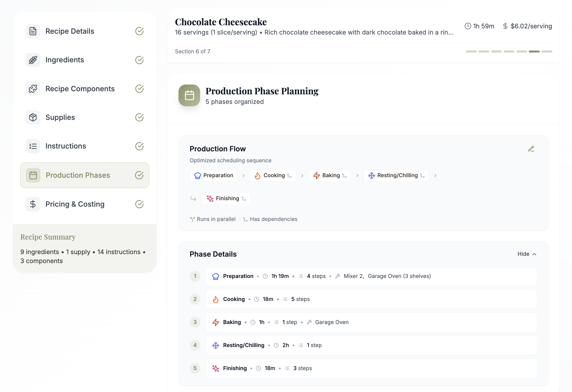Image resolution: width=572 pixels, height=392 pixels.
Task: Click the Ingredients wheat icon
Action: coord(33,60)
